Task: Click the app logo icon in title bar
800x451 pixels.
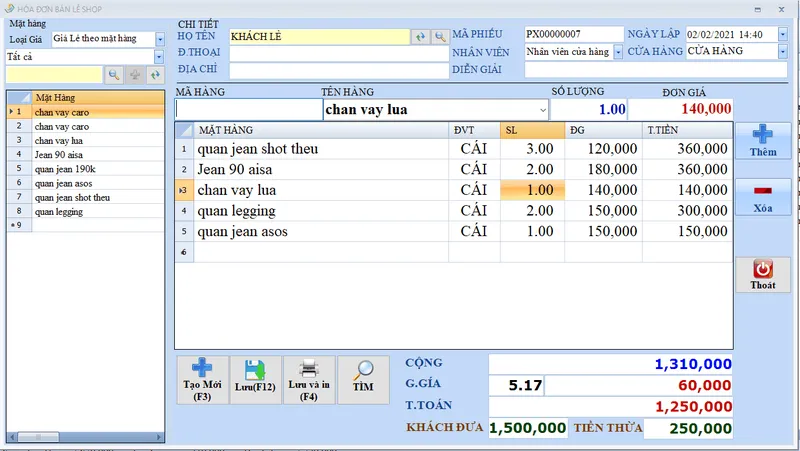Action: 9,9
